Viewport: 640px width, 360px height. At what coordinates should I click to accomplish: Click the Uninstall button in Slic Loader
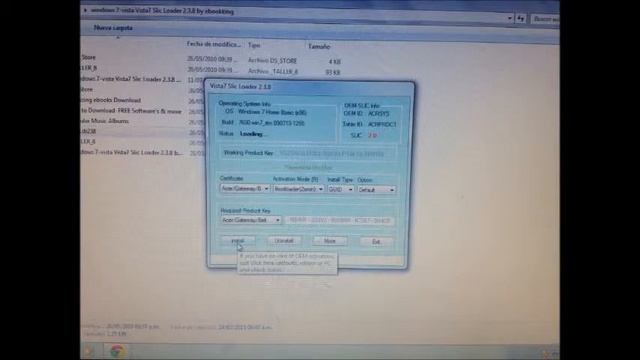click(284, 241)
